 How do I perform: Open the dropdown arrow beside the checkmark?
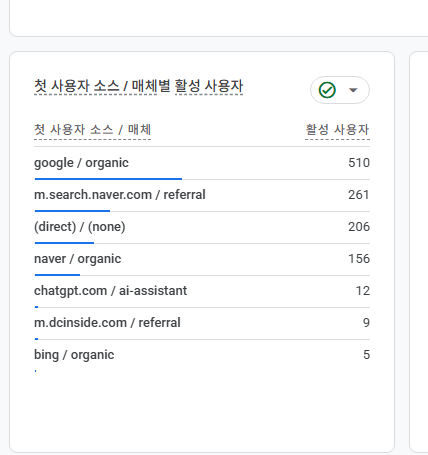[353, 90]
